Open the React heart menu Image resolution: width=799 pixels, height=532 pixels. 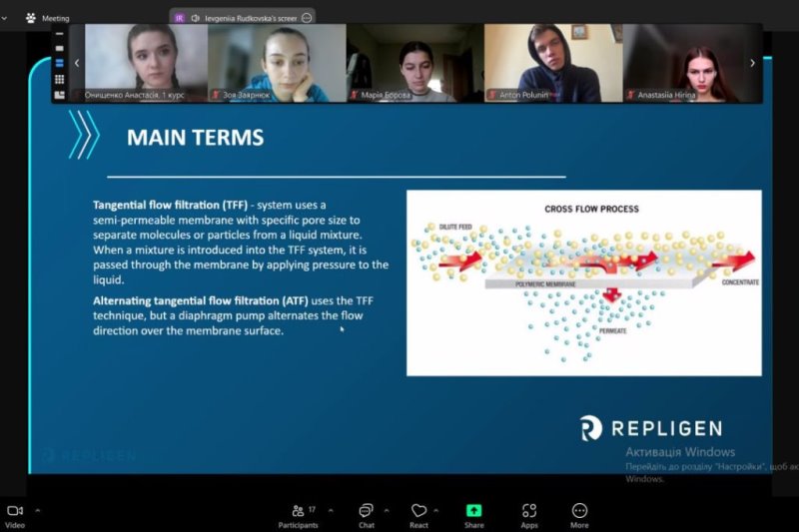(x=418, y=516)
